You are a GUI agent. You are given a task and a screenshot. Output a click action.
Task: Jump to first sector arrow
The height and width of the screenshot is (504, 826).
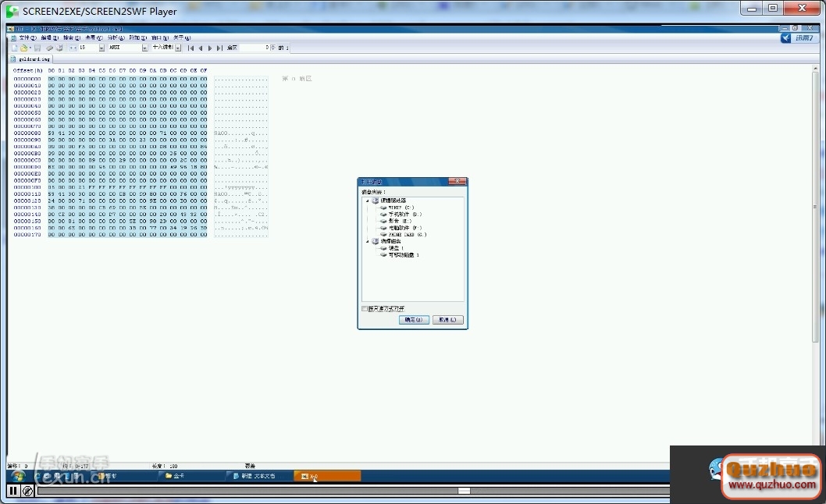coord(190,48)
